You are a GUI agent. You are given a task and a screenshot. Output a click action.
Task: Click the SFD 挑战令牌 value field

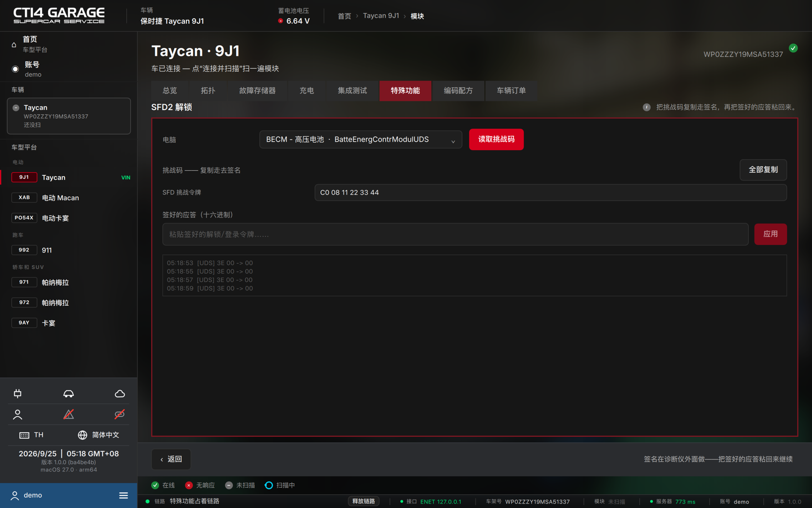[551, 193]
